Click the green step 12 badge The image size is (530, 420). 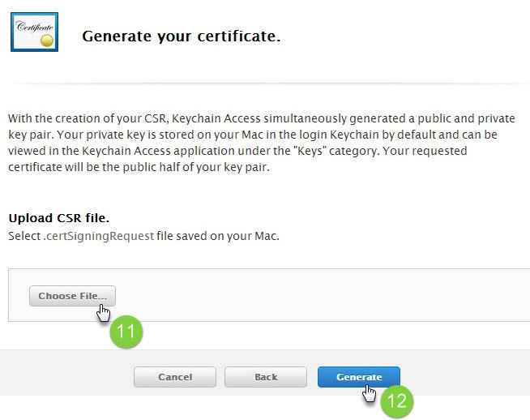(x=397, y=401)
